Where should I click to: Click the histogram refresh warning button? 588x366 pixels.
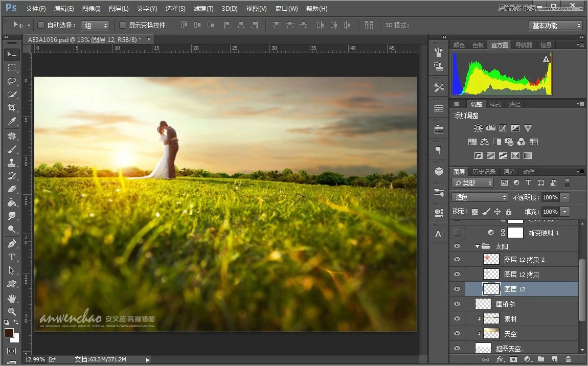click(546, 59)
